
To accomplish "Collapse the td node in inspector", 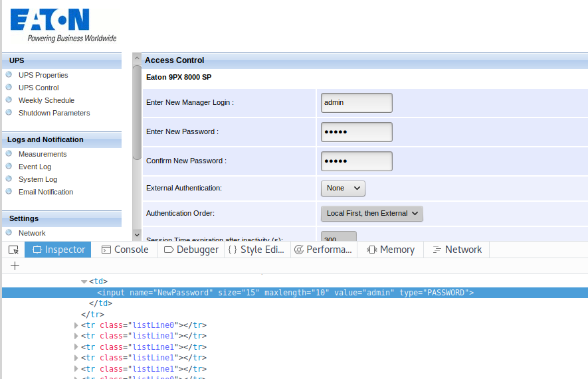I will point(84,281).
